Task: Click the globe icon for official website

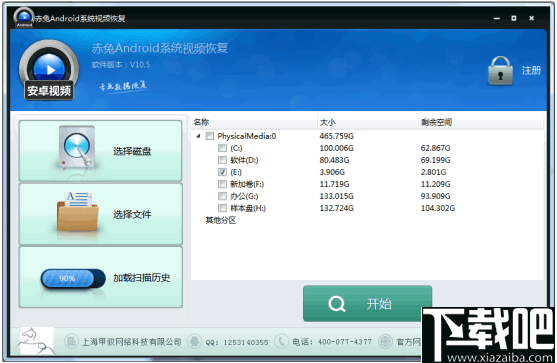Action: pyautogui.click(x=385, y=341)
